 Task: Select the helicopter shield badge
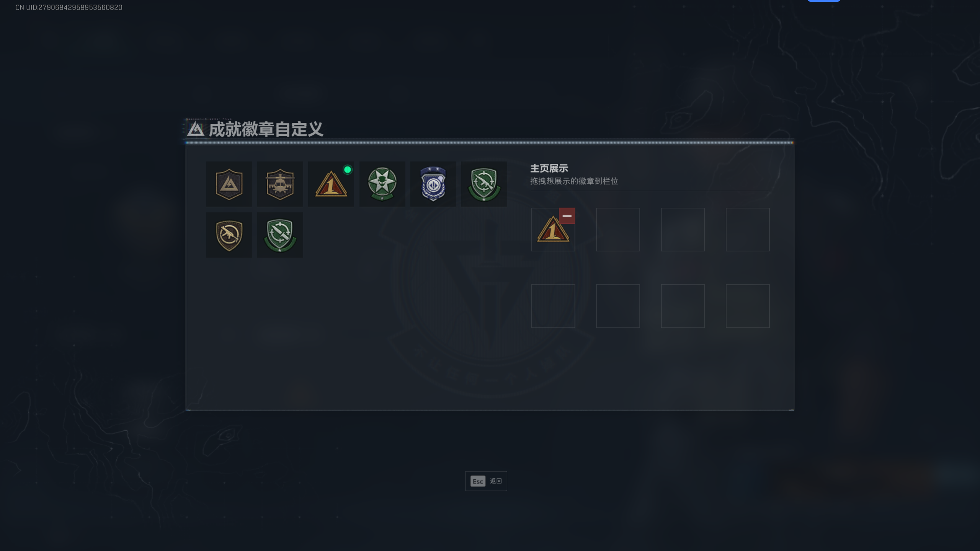[x=280, y=184]
